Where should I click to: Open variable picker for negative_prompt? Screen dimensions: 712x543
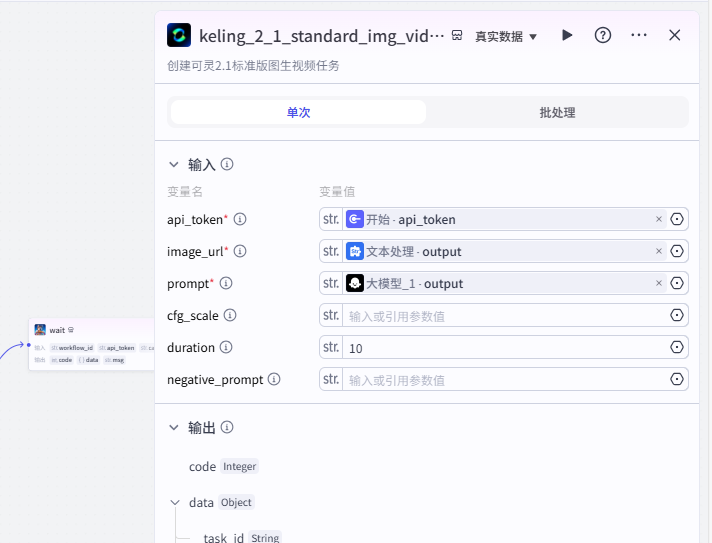[x=677, y=379]
